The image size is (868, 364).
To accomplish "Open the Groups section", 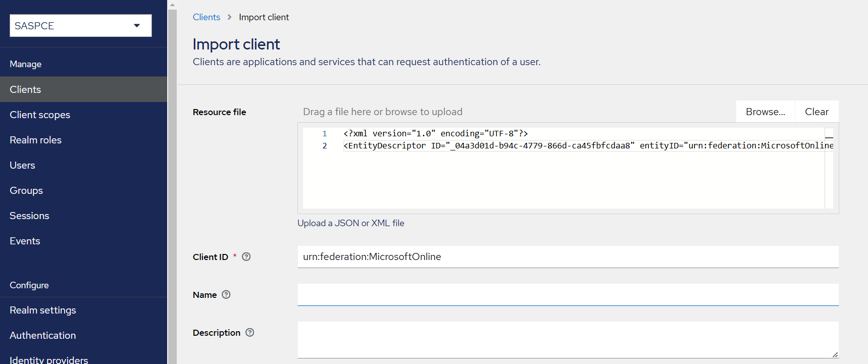I will point(26,190).
